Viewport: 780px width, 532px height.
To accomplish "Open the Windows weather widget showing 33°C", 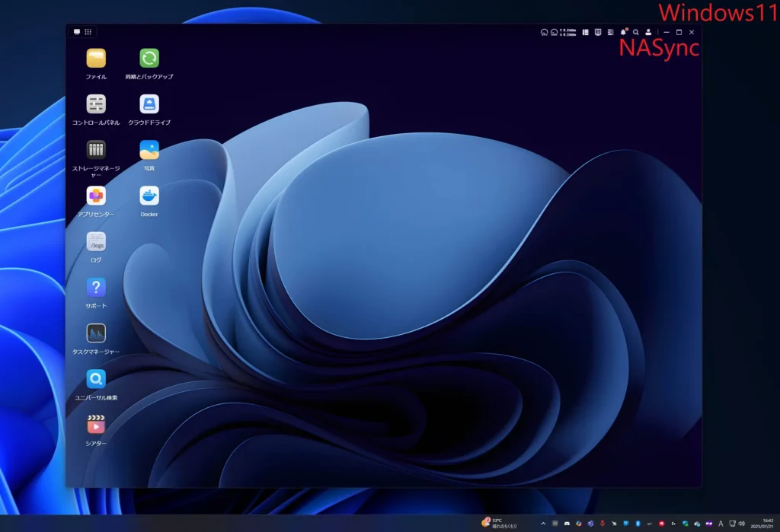I will pyautogui.click(x=499, y=523).
